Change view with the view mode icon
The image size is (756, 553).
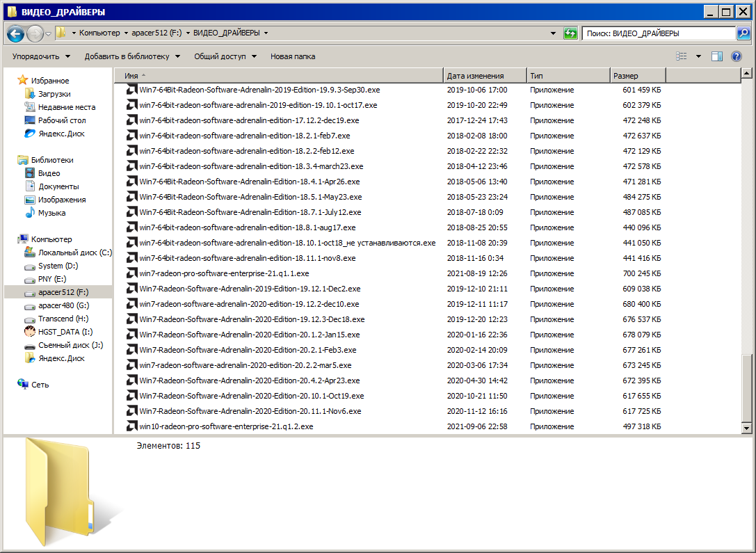point(682,56)
